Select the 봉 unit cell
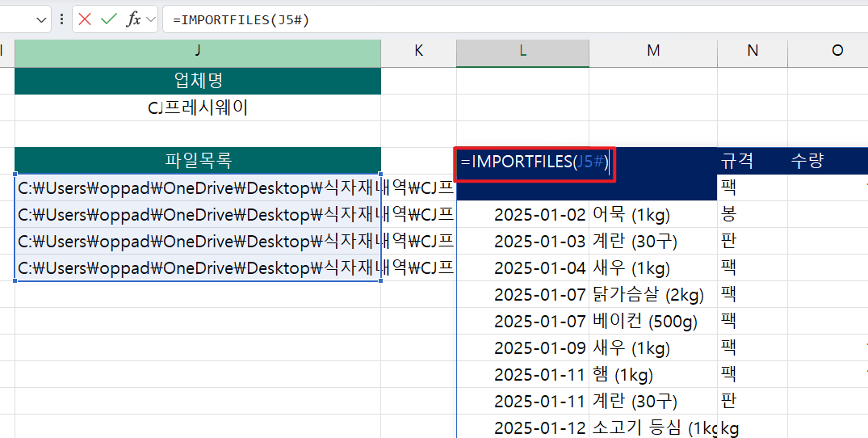The image size is (868, 438). 753,214
